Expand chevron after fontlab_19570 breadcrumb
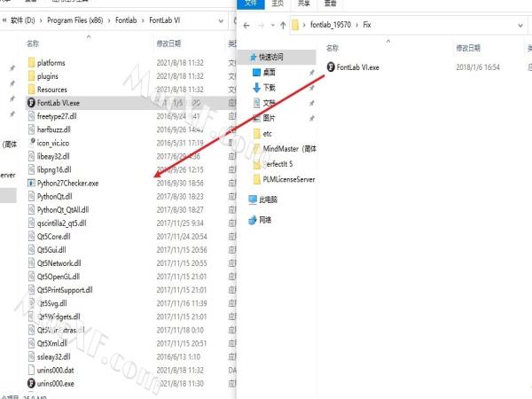 pos(357,25)
